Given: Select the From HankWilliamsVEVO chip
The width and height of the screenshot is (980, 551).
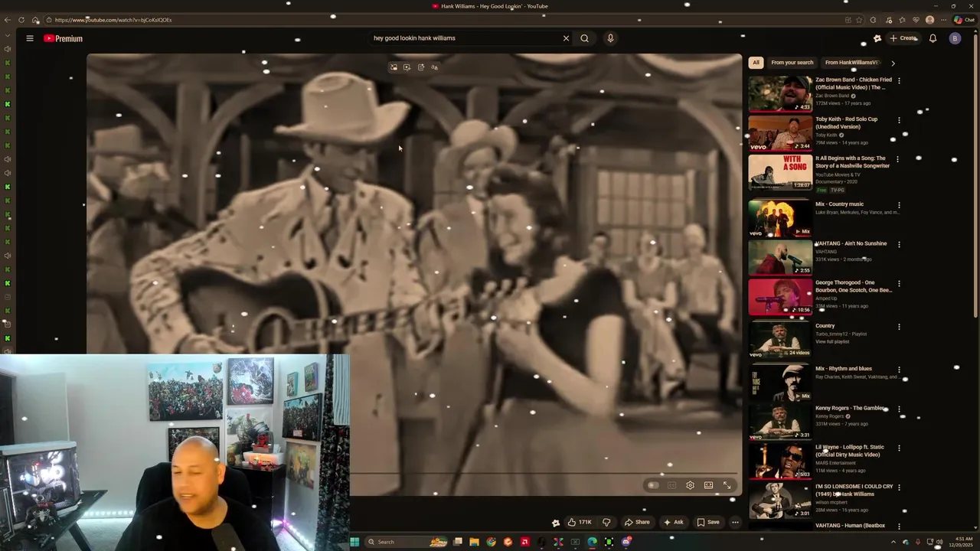Looking at the screenshot, I should [x=851, y=63].
